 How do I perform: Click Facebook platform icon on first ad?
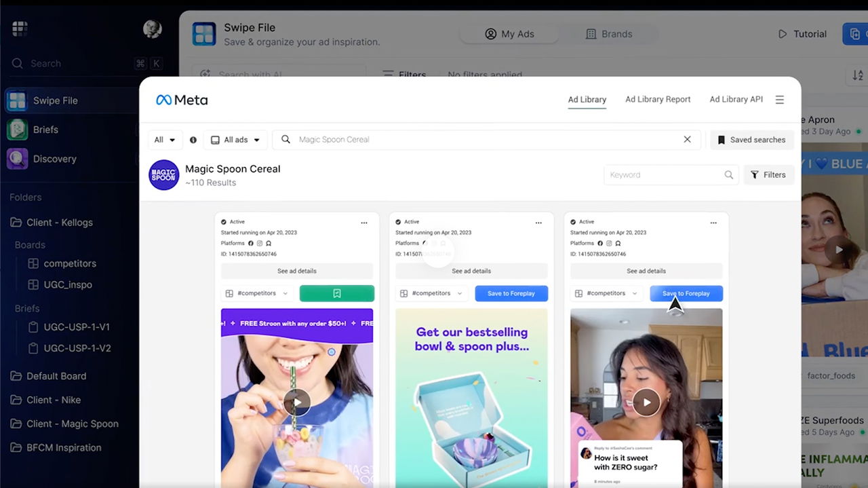(x=251, y=243)
